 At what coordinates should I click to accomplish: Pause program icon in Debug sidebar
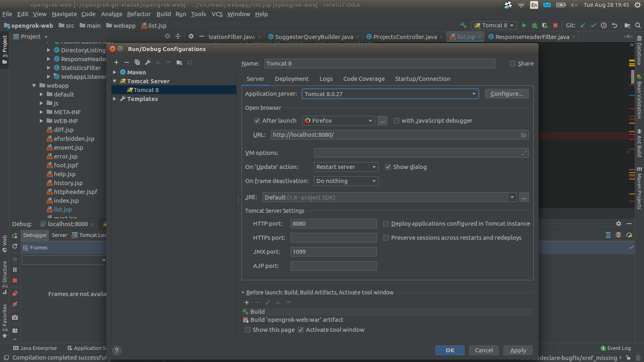15,270
